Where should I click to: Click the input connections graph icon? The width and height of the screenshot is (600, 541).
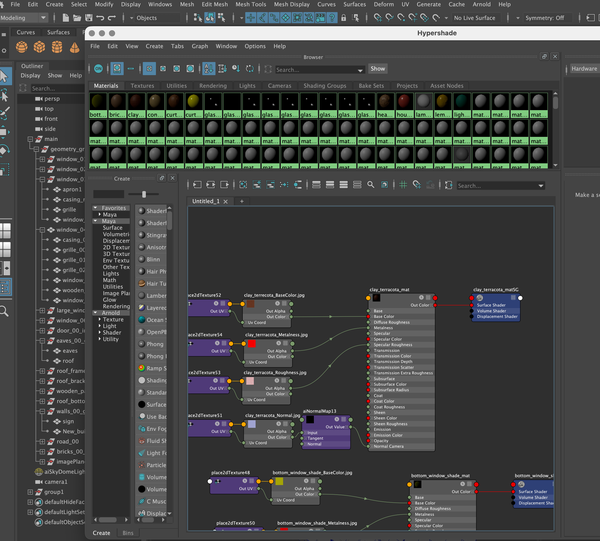click(197, 185)
